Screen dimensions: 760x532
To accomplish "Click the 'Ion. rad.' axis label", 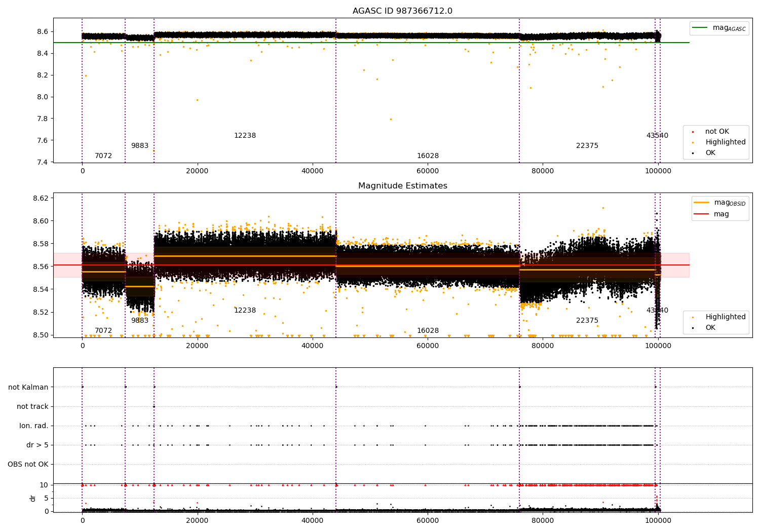I will [34, 426].
